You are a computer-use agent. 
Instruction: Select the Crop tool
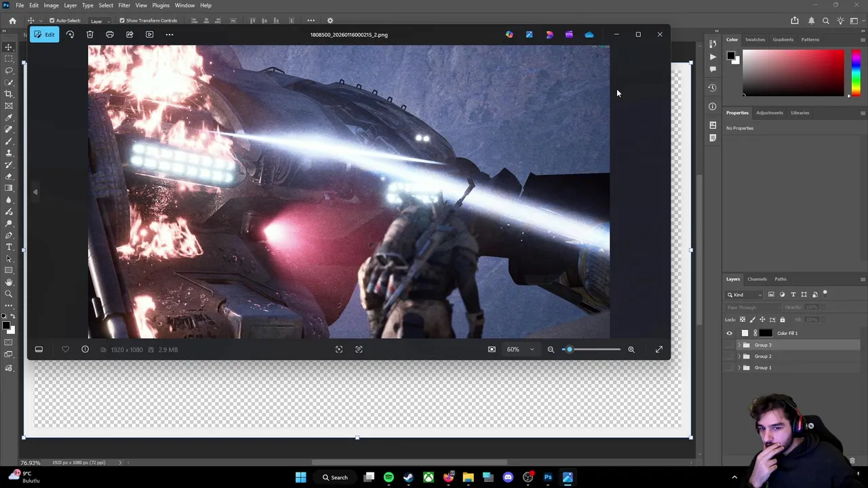pos(9,94)
